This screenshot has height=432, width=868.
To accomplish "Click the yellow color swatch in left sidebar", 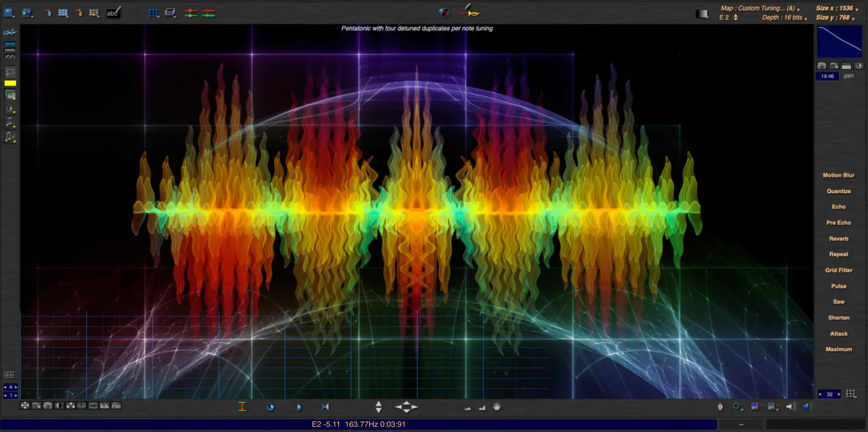I will (x=9, y=83).
